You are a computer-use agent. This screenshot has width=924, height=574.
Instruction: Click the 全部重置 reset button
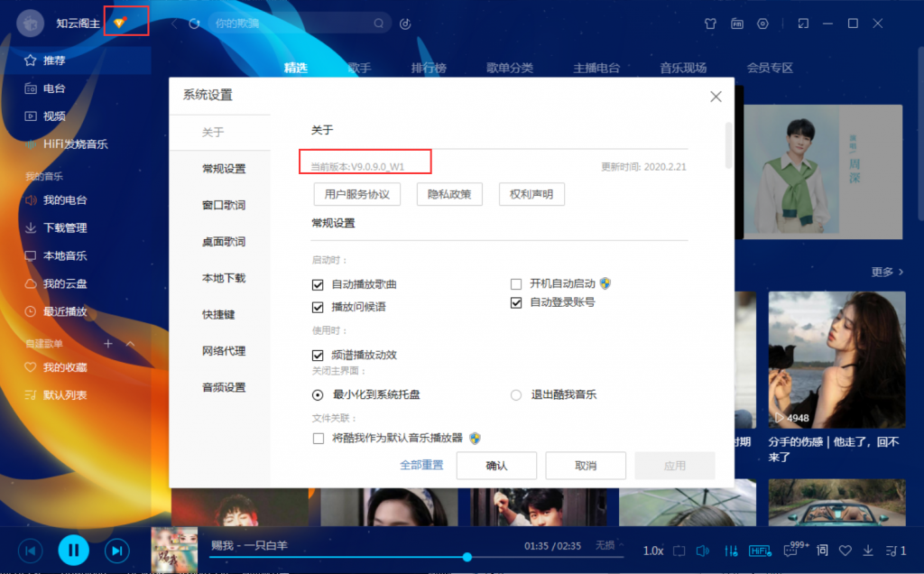pos(420,466)
